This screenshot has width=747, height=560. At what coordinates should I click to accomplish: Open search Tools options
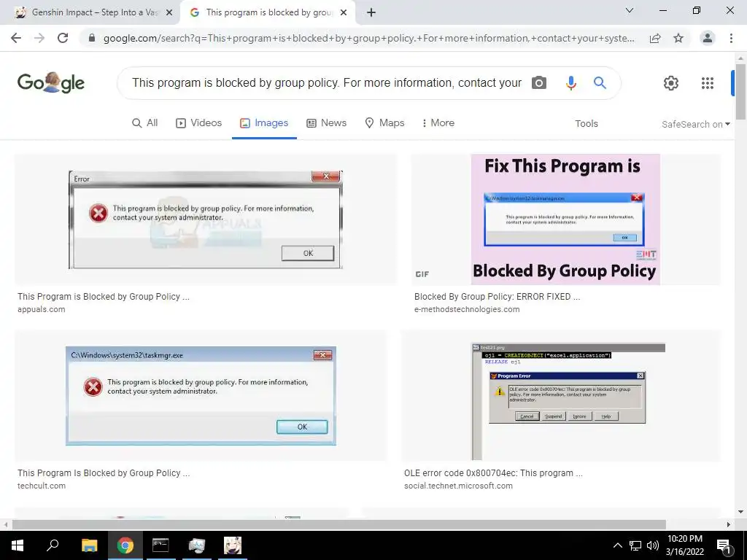(586, 124)
